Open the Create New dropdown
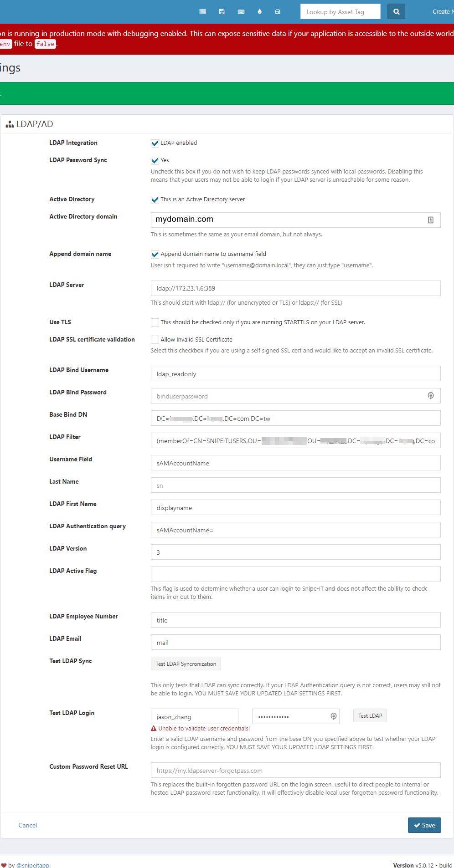 point(442,11)
